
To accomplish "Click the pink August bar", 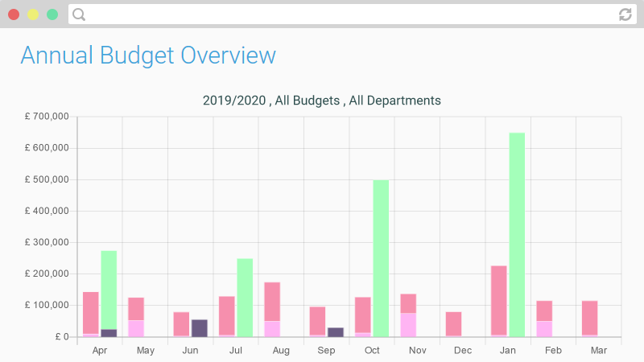I will click(x=272, y=302).
